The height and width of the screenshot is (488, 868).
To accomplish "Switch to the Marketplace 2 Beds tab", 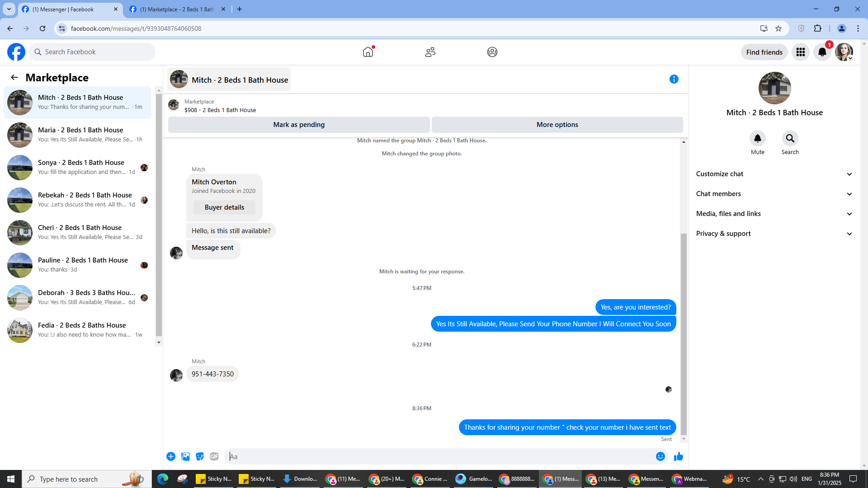I will [178, 9].
